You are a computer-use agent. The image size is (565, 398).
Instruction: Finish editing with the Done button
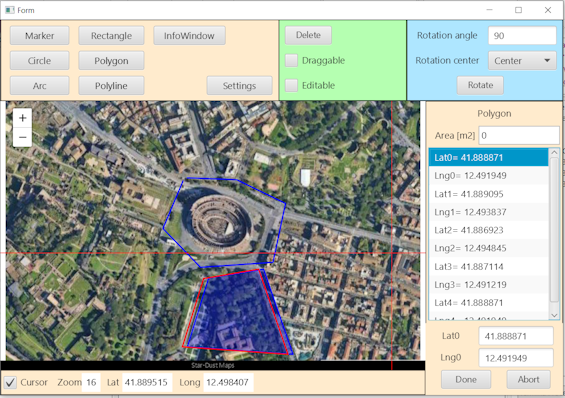[466, 379]
